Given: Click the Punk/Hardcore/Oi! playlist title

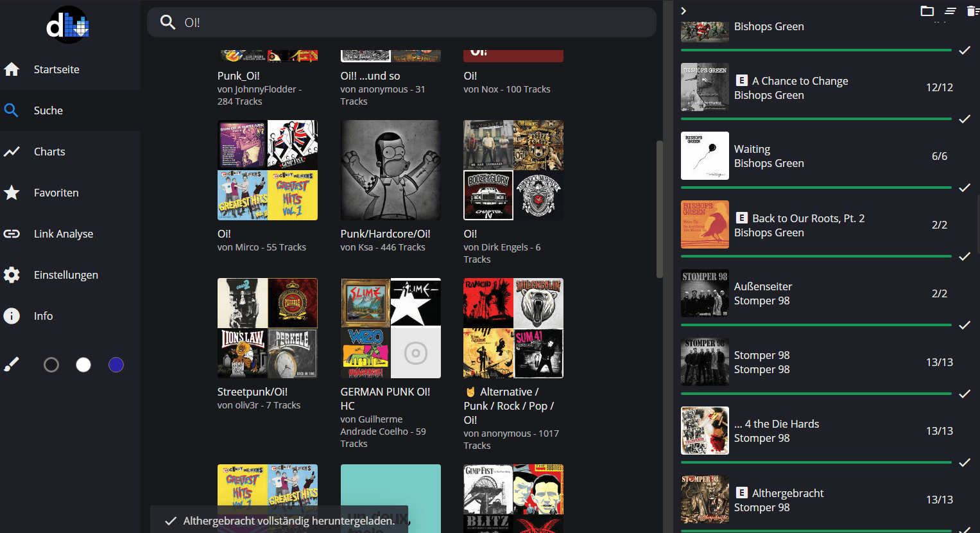Looking at the screenshot, I should pyautogui.click(x=386, y=234).
